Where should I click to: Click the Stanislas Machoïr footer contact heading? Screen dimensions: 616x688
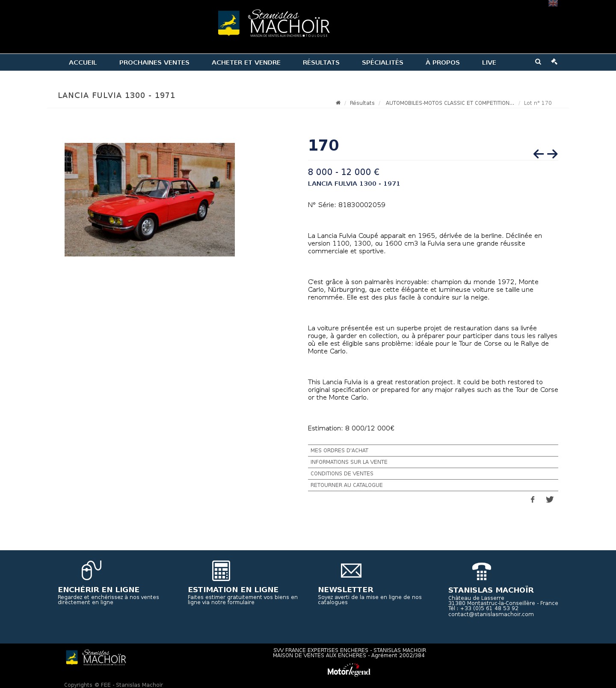(491, 590)
